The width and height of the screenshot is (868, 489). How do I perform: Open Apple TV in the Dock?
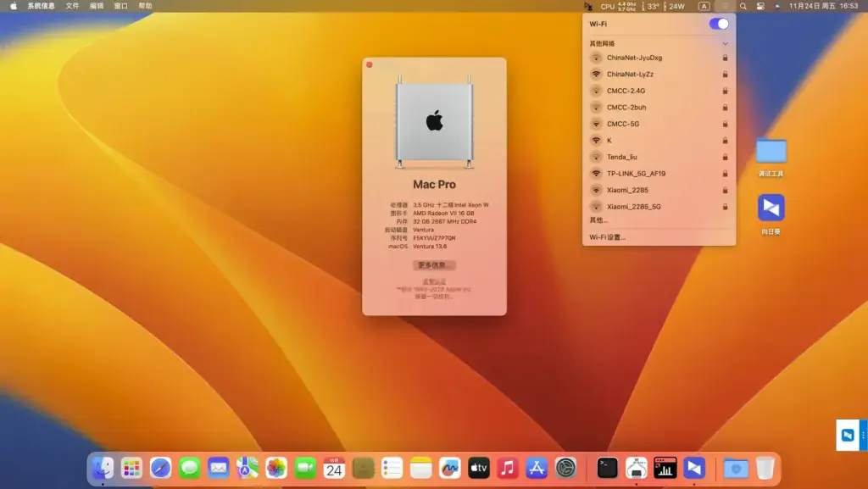[x=479, y=468]
